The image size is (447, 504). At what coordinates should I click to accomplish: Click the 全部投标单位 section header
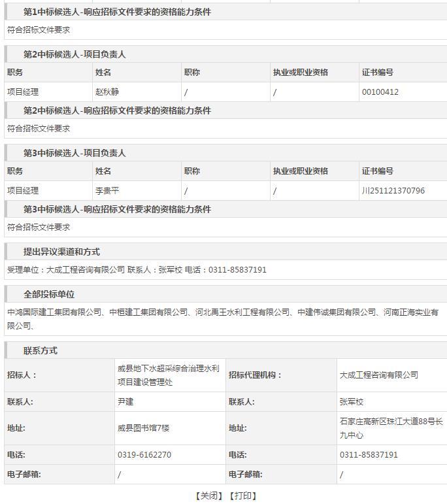[x=49, y=294]
